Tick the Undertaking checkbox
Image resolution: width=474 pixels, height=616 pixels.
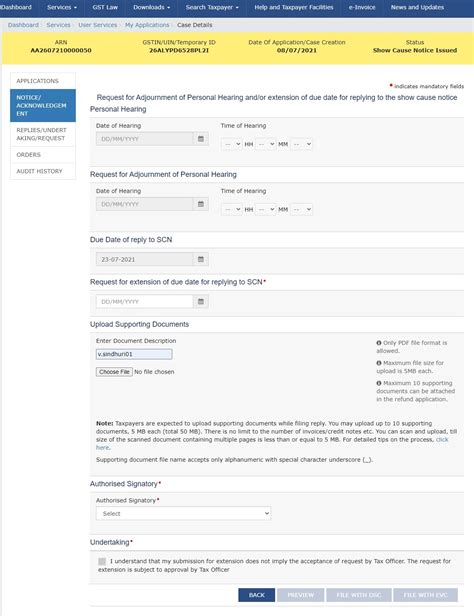102,561
